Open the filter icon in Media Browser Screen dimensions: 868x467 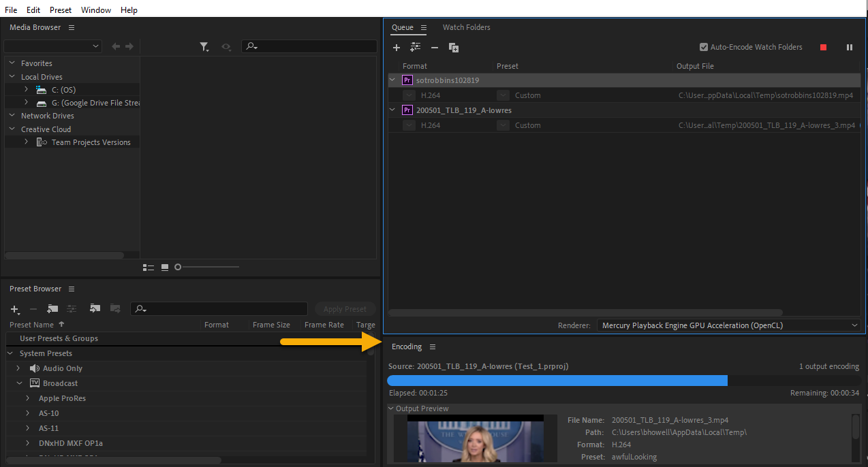pos(204,46)
